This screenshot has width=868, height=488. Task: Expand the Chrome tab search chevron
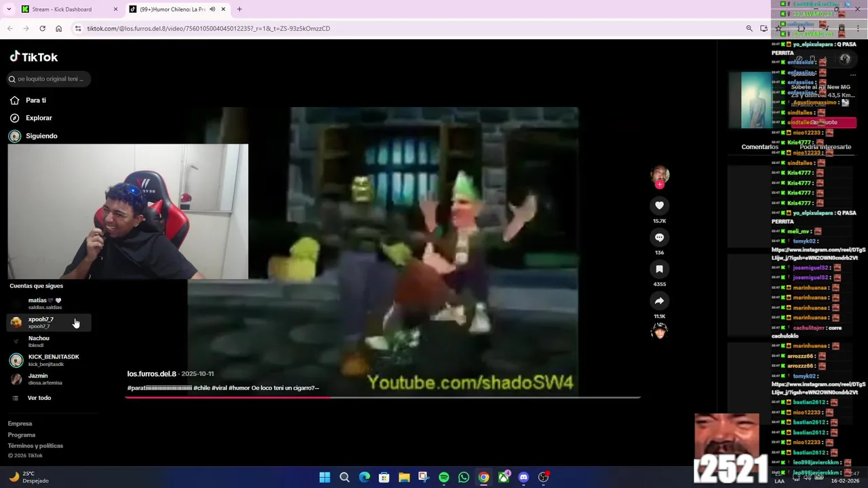click(x=9, y=9)
